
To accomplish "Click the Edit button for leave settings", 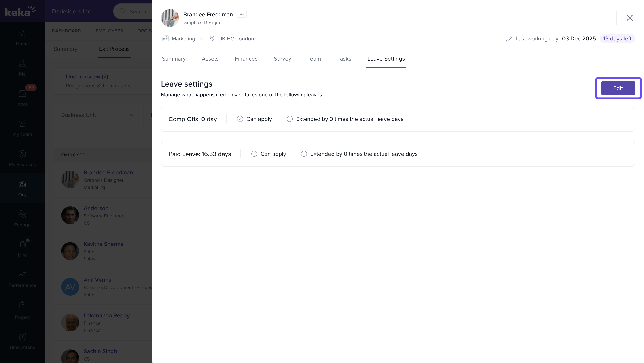I will click(x=617, y=88).
